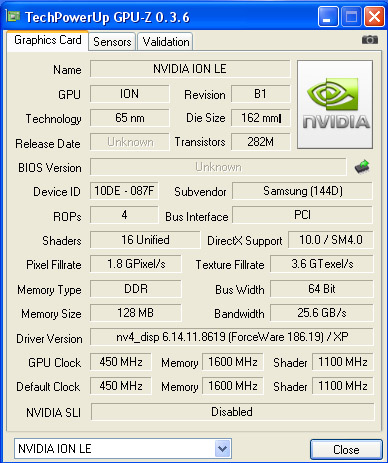
Task: Click the camera screenshot icon
Action: (370, 40)
